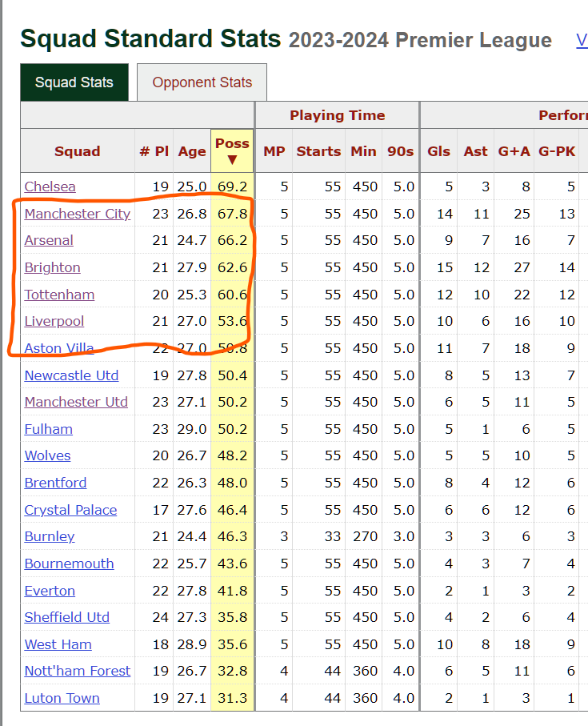
Task: Sort by Gls column header
Action: [439, 151]
